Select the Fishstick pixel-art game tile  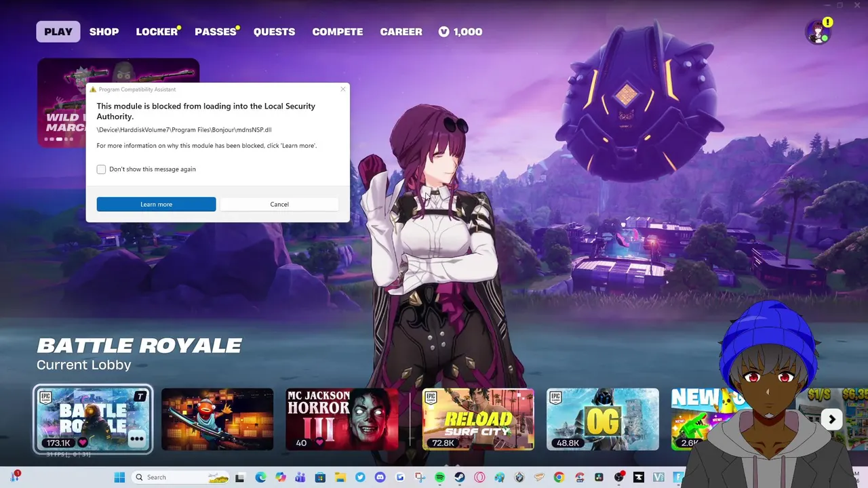(x=217, y=419)
